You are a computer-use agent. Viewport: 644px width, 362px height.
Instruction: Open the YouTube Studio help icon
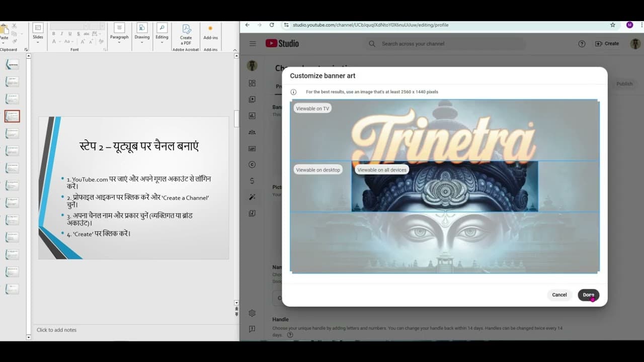coord(582,44)
